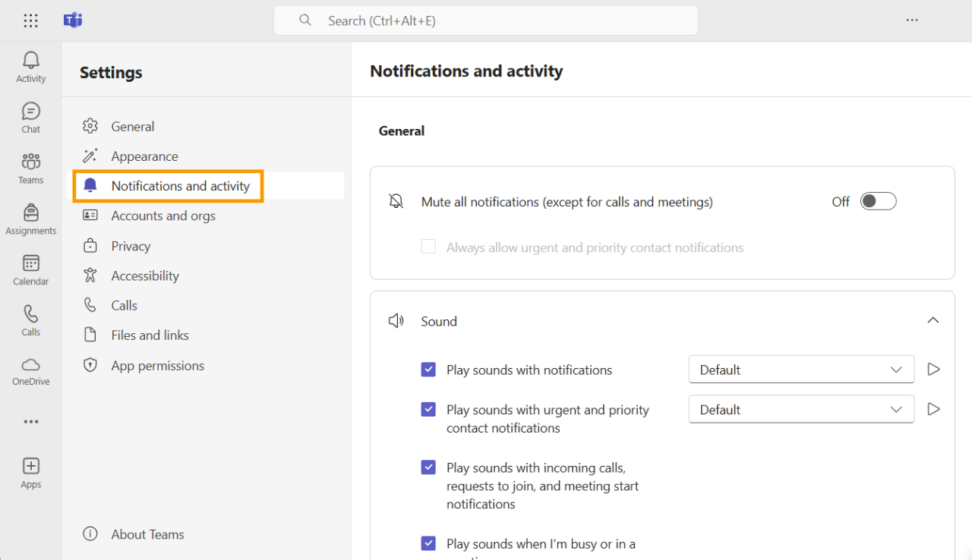972x560 pixels.
Task: Check Always allow urgent and priority notifications
Action: [x=428, y=247]
